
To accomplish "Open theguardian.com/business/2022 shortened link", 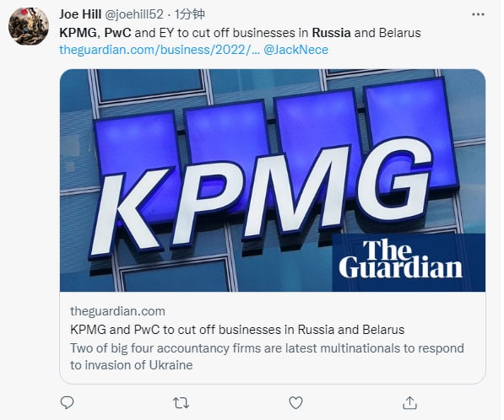I will click(x=160, y=50).
